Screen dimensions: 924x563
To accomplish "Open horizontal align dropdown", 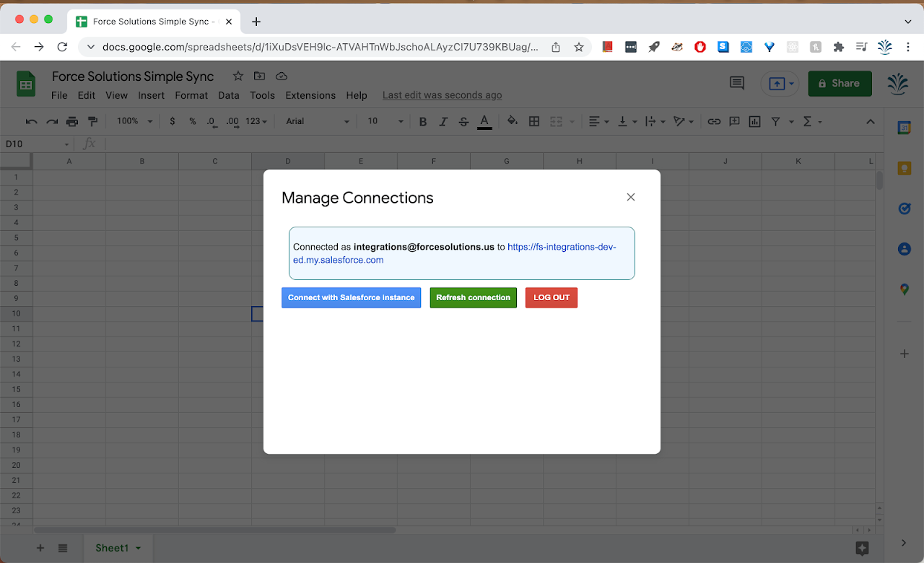I will coord(598,121).
